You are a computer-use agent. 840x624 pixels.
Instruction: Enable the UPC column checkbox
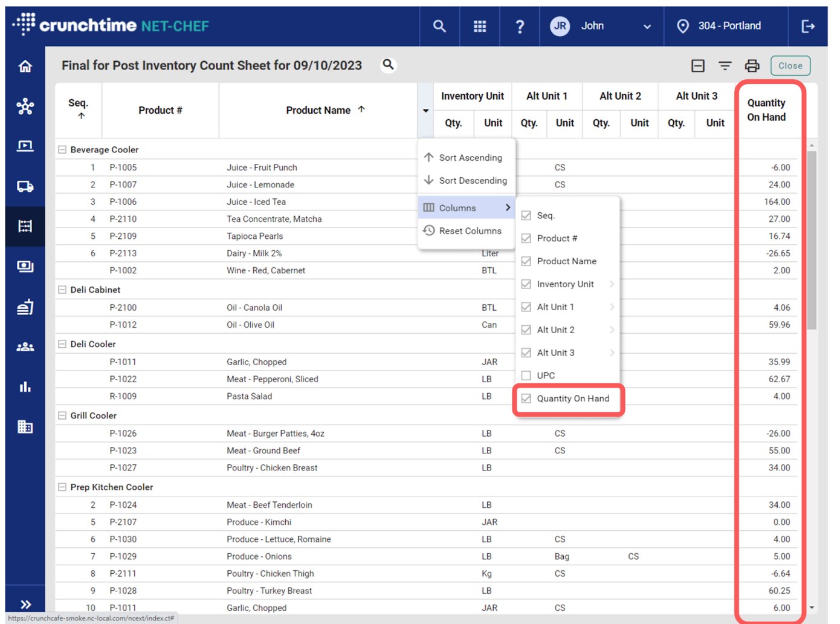pos(526,375)
